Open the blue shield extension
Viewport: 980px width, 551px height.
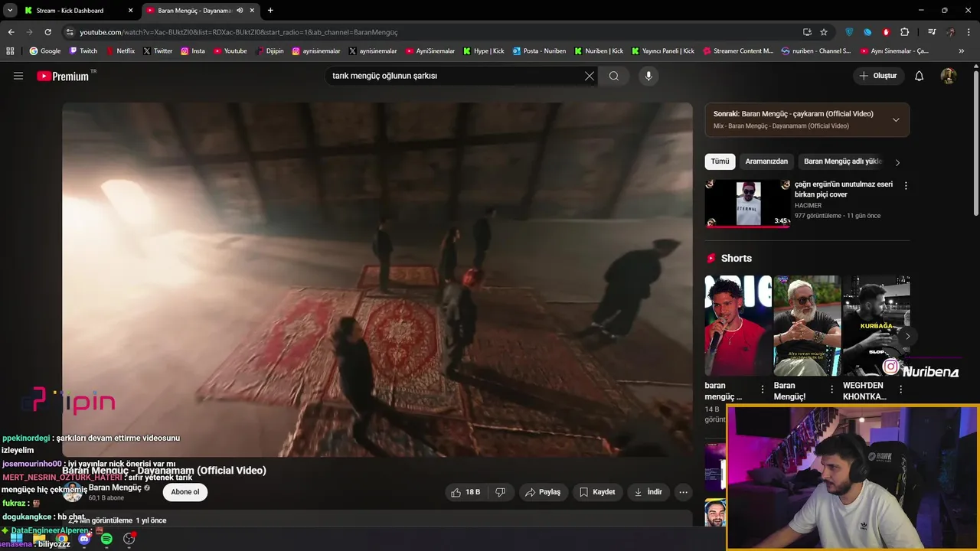pyautogui.click(x=849, y=32)
